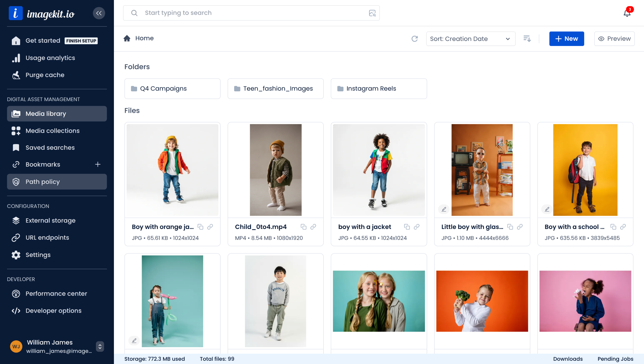The width and height of the screenshot is (644, 364).
Task: Collapse the sidebar with double chevron
Action: 99,13
